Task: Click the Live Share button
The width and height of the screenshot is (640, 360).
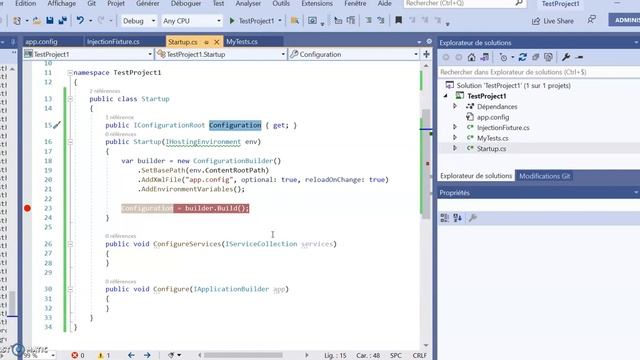Action: [x=553, y=21]
